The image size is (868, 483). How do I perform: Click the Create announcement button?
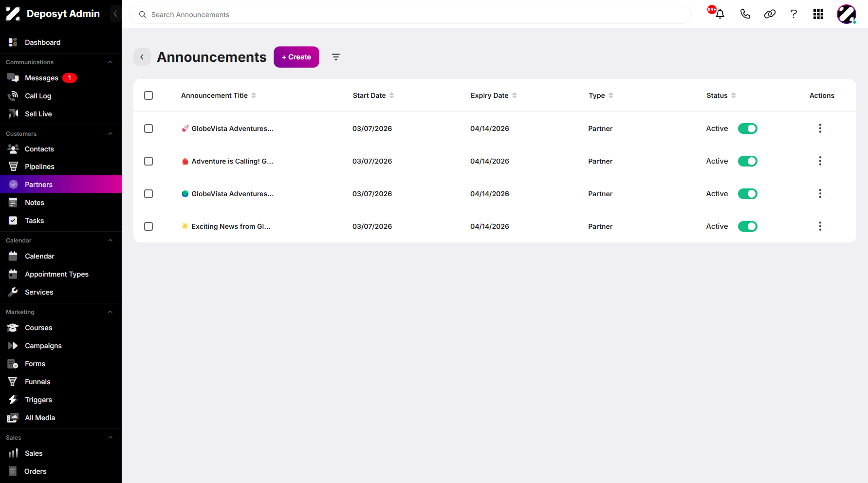[296, 57]
